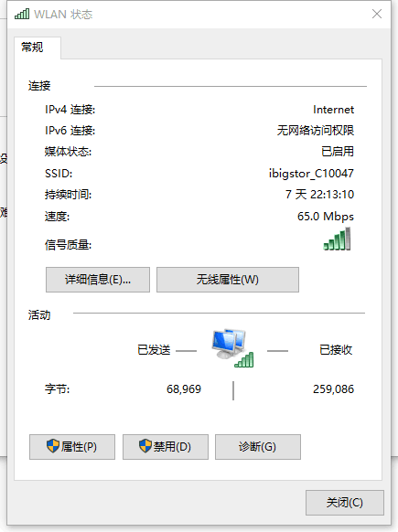Click the shield icon on 禁用(D) button
Screen dimensions: 398x532
point(145,446)
